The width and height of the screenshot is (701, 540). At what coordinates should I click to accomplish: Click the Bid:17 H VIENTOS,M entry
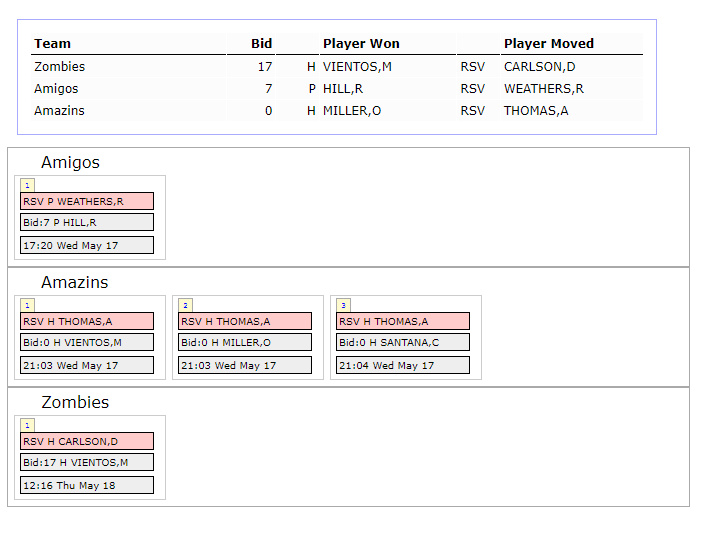[x=87, y=462]
